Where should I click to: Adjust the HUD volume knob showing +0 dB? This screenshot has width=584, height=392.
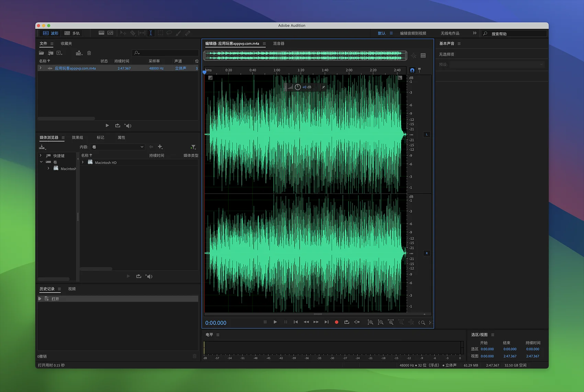(297, 87)
